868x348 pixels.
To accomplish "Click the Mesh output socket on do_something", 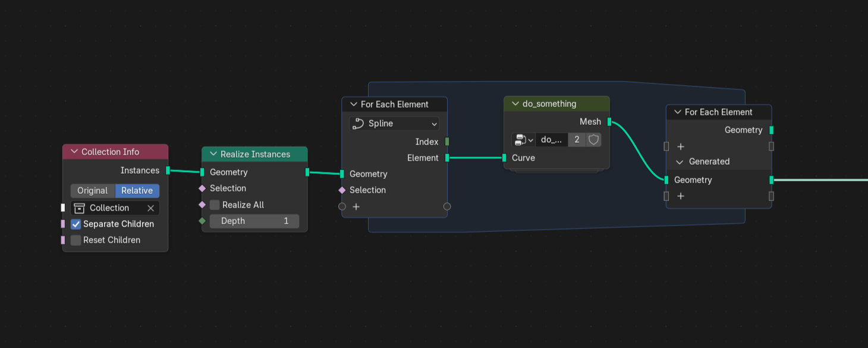I will [609, 121].
